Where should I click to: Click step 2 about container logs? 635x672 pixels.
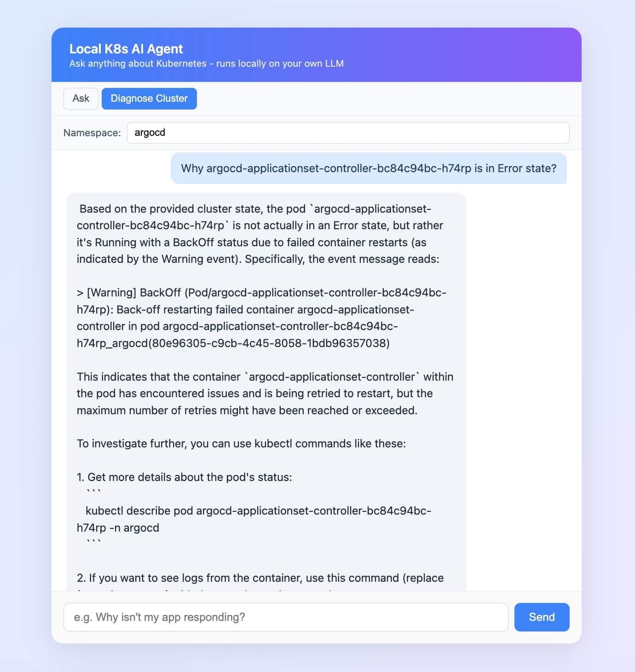coord(260,578)
